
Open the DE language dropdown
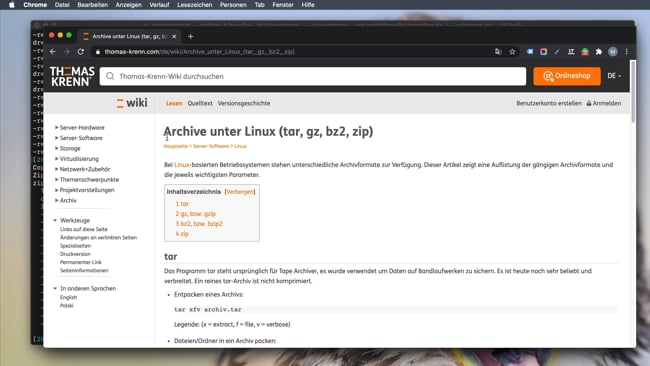coord(614,76)
